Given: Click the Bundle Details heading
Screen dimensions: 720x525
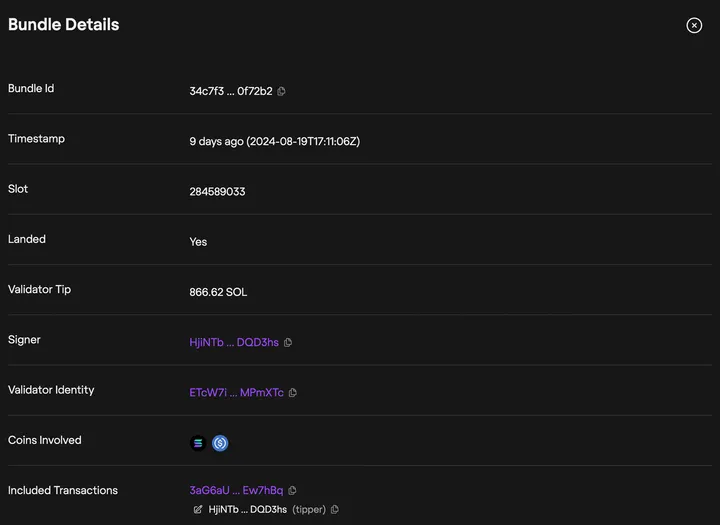Looking at the screenshot, I should [x=63, y=25].
